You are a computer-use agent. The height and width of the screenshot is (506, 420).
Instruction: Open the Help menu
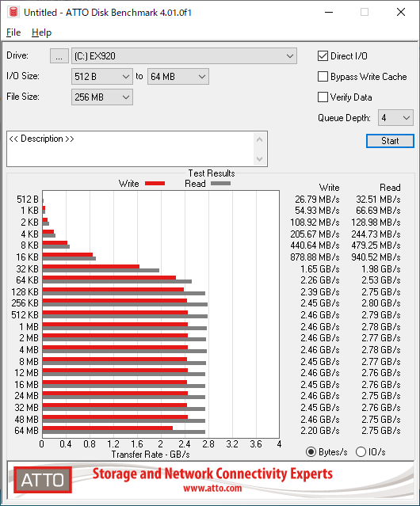pos(42,32)
